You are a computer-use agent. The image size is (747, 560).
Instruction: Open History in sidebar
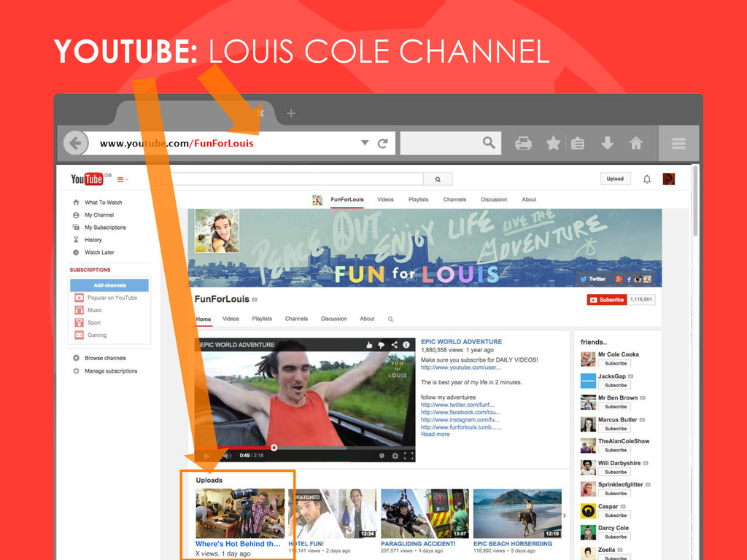(93, 239)
